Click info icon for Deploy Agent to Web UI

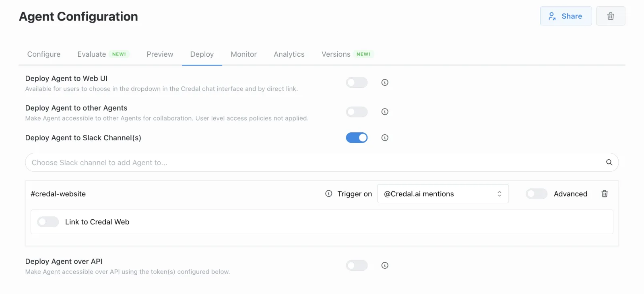click(x=385, y=82)
